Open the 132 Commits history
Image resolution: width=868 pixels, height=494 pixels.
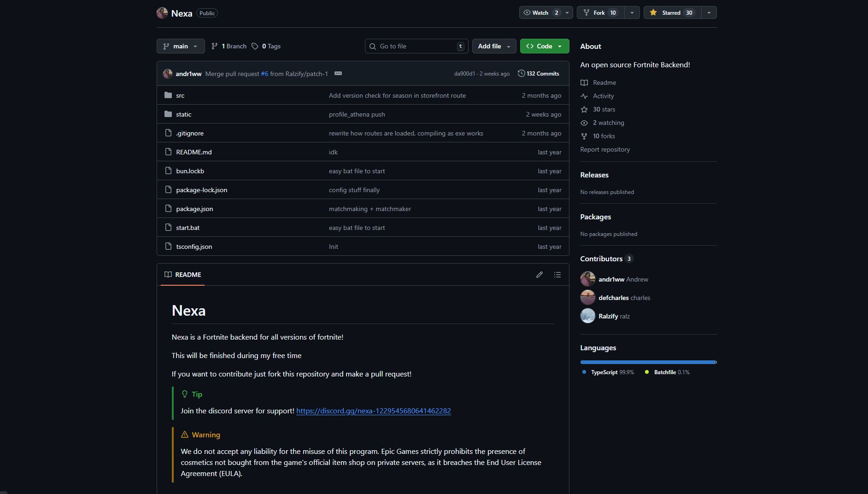click(539, 74)
